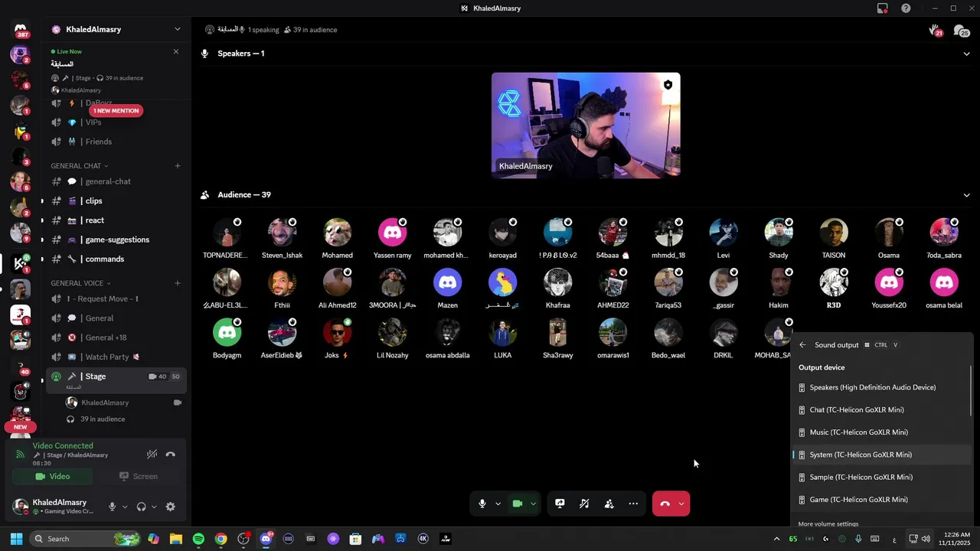Open Google Chrome from the taskbar
This screenshot has height=551, width=980.
(220, 539)
